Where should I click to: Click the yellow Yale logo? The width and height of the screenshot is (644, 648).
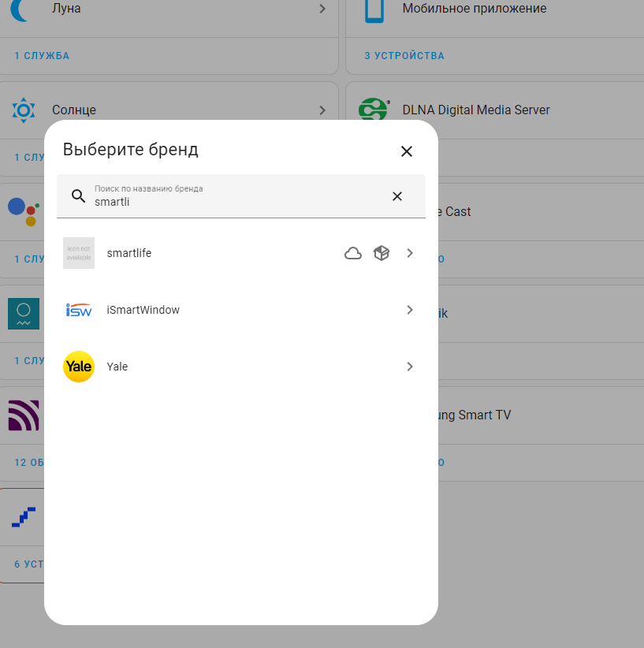click(x=79, y=367)
